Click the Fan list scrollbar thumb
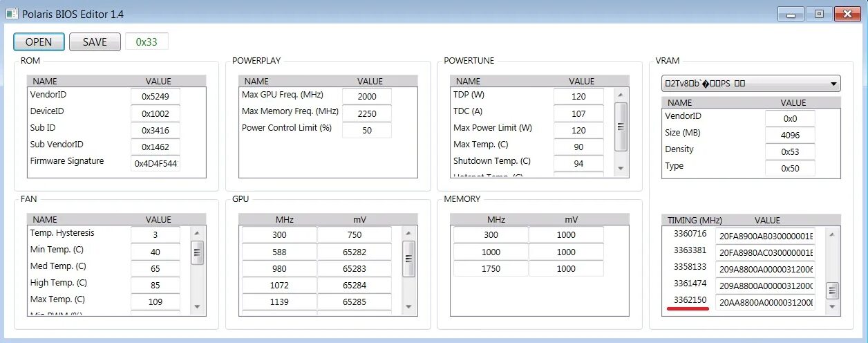 (x=198, y=253)
